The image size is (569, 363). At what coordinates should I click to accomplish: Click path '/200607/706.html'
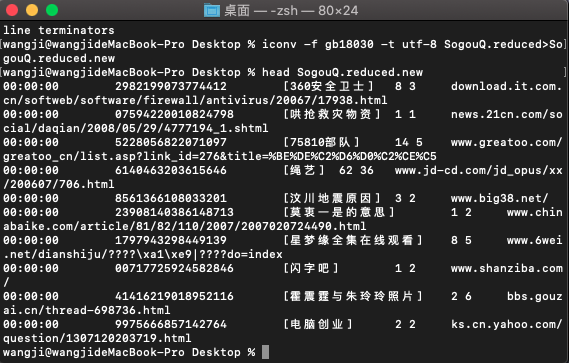point(59,184)
